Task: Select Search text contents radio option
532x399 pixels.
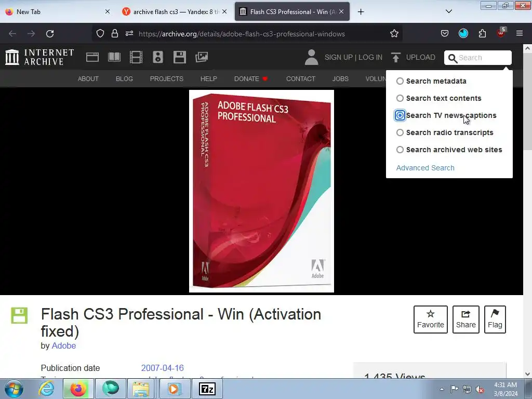Action: coord(400,98)
